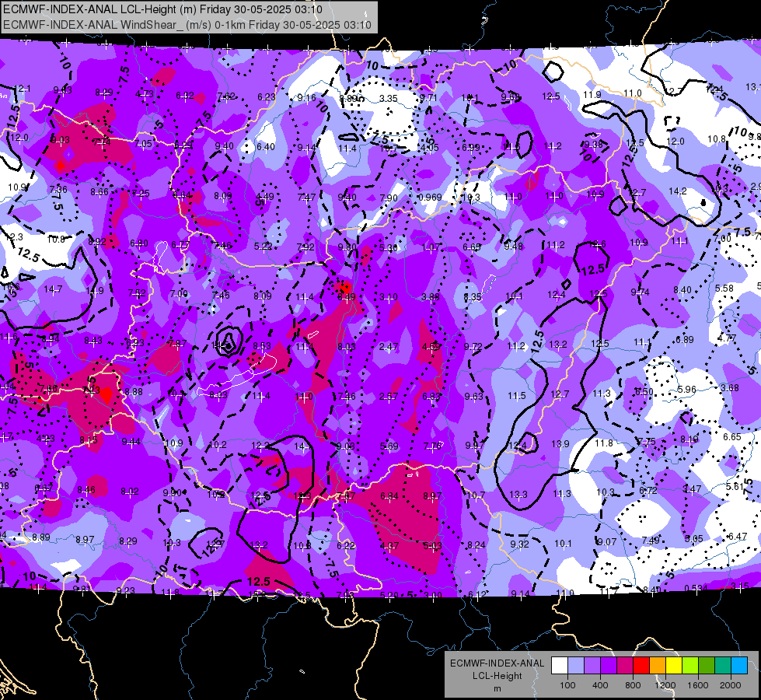Click the grid value '13.9'
The image size is (761, 700).
[x=560, y=444]
